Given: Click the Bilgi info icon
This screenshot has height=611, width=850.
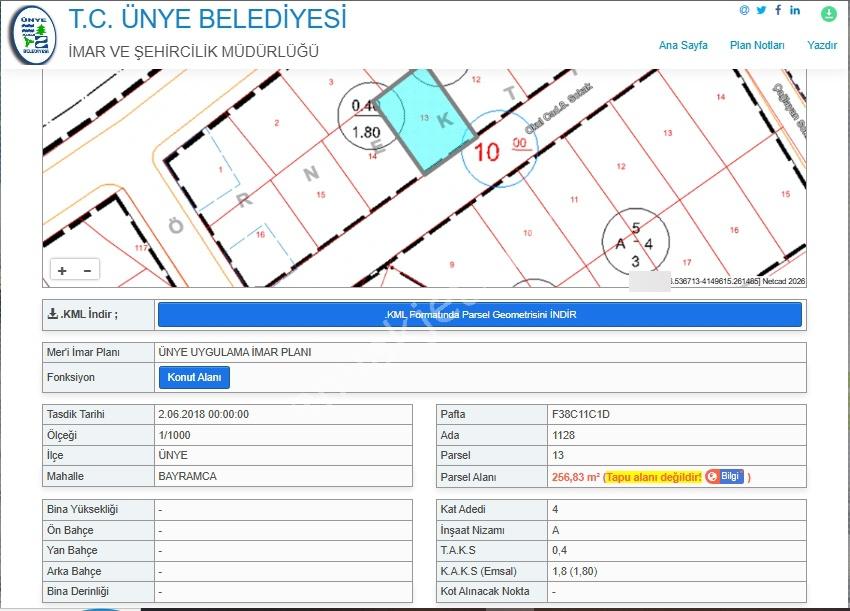Looking at the screenshot, I should (725, 477).
